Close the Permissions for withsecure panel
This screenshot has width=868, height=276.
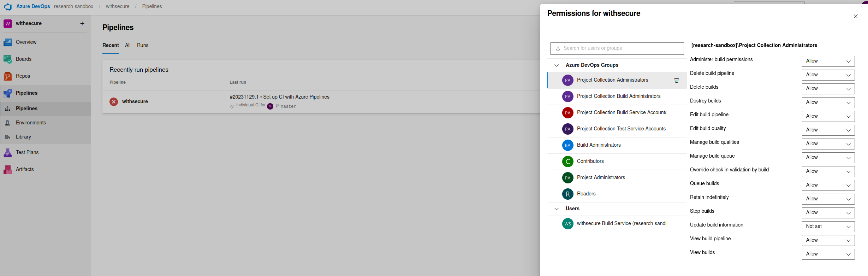856,16
